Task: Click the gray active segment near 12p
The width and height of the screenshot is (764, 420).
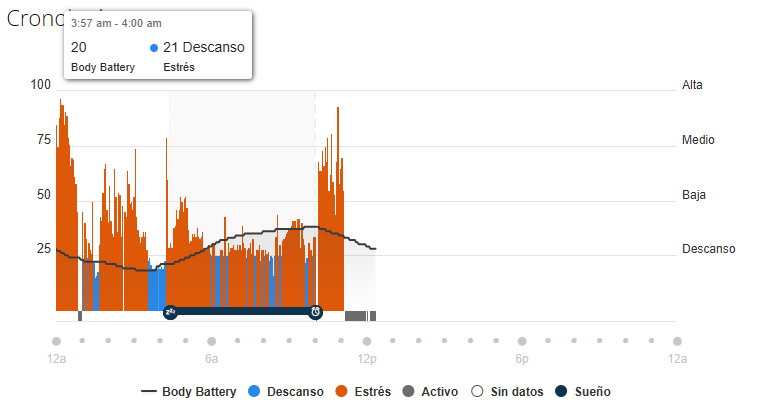Action: 358,316
